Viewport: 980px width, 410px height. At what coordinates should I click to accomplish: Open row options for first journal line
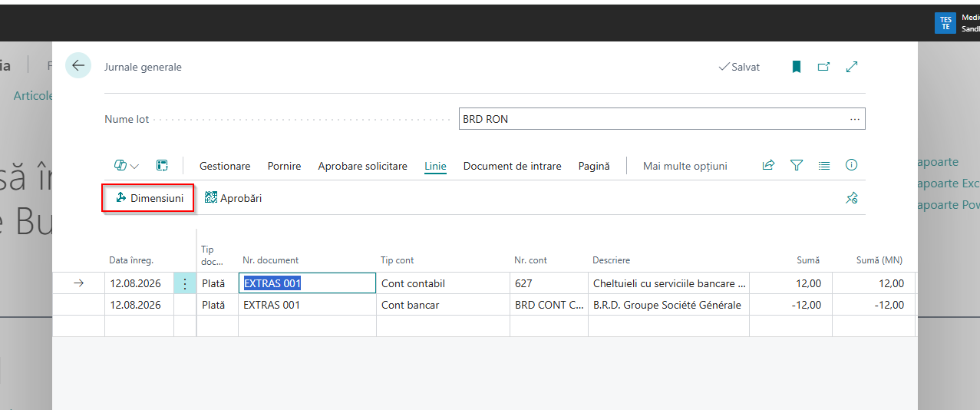coord(184,283)
